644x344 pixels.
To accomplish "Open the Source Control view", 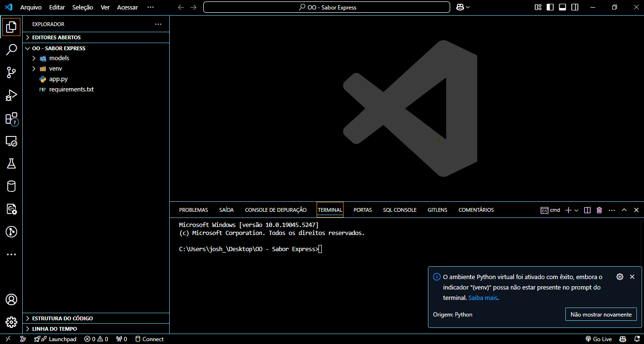I will (11, 72).
